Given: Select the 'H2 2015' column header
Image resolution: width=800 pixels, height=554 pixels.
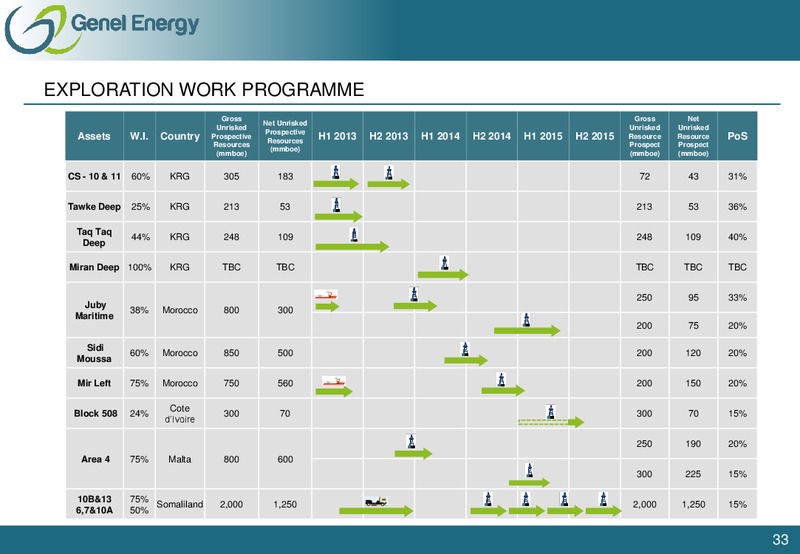Looking at the screenshot, I should [x=594, y=136].
